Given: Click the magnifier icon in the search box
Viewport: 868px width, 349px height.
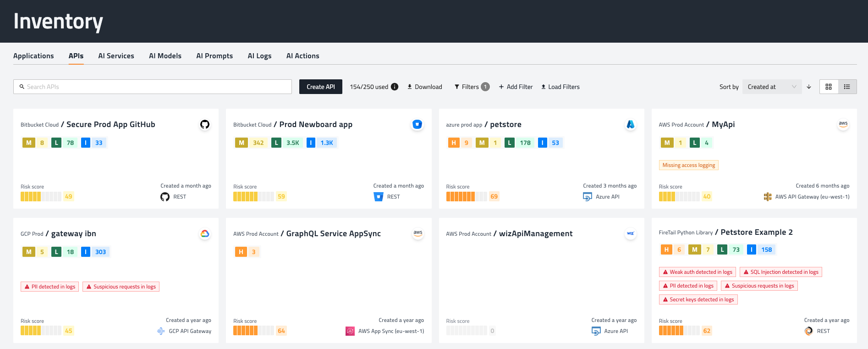Looking at the screenshot, I should [x=22, y=87].
